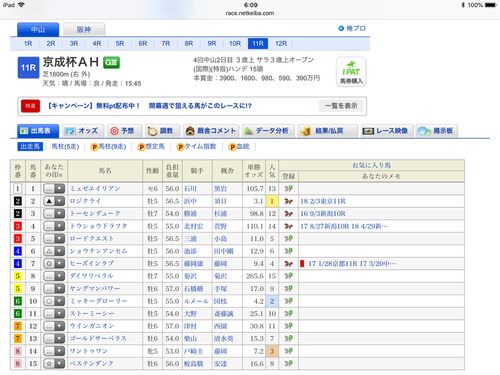Open horse ロジクライ profile link
The image size is (500, 375).
coord(85,201)
